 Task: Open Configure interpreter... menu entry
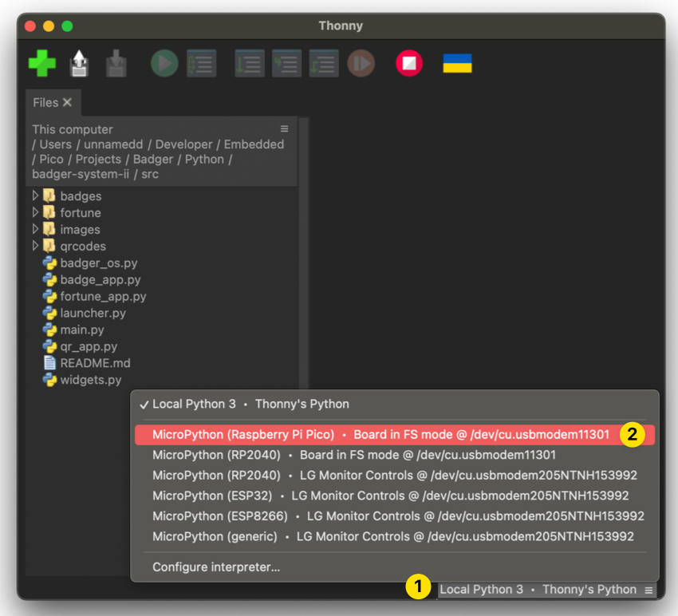point(394,567)
